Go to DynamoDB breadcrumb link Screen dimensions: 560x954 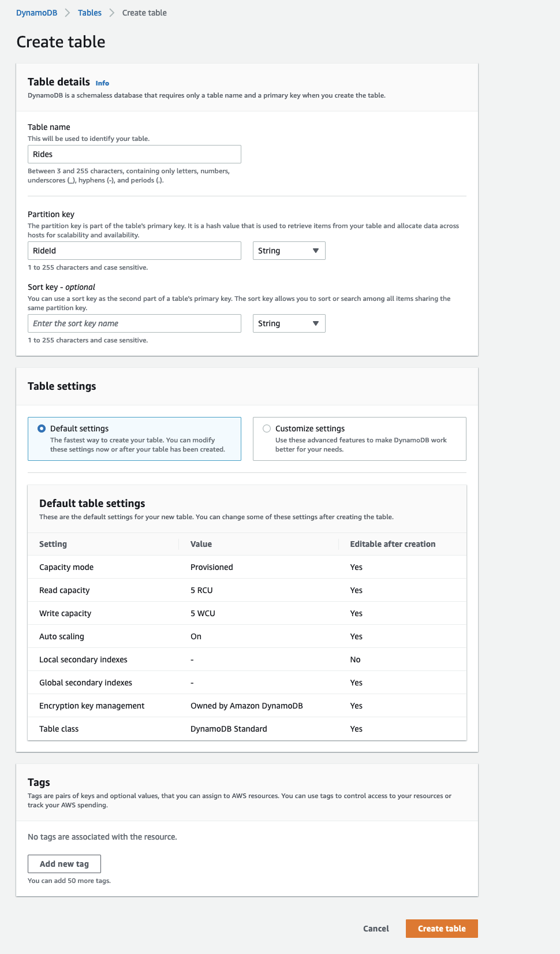tap(37, 13)
